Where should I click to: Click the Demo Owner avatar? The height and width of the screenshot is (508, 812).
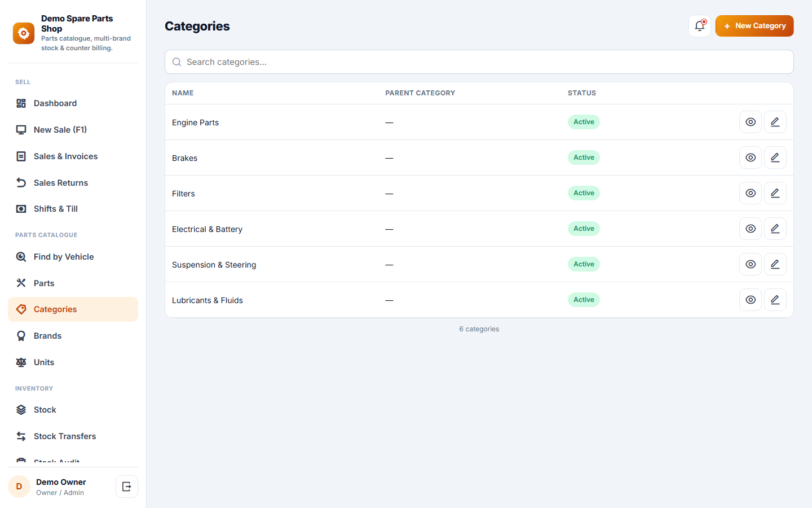pyautogui.click(x=19, y=487)
